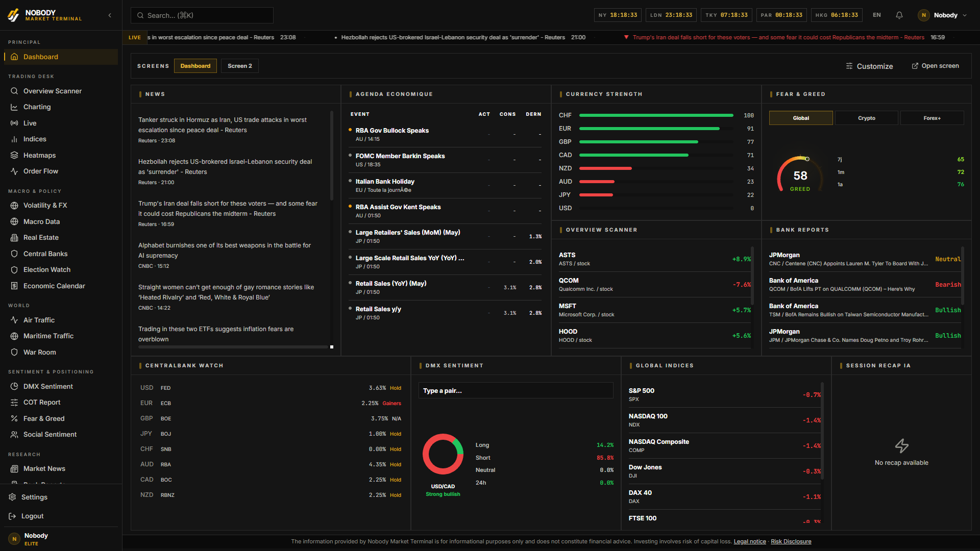980x551 pixels.
Task: Open notifications bell icon
Action: tap(899, 15)
